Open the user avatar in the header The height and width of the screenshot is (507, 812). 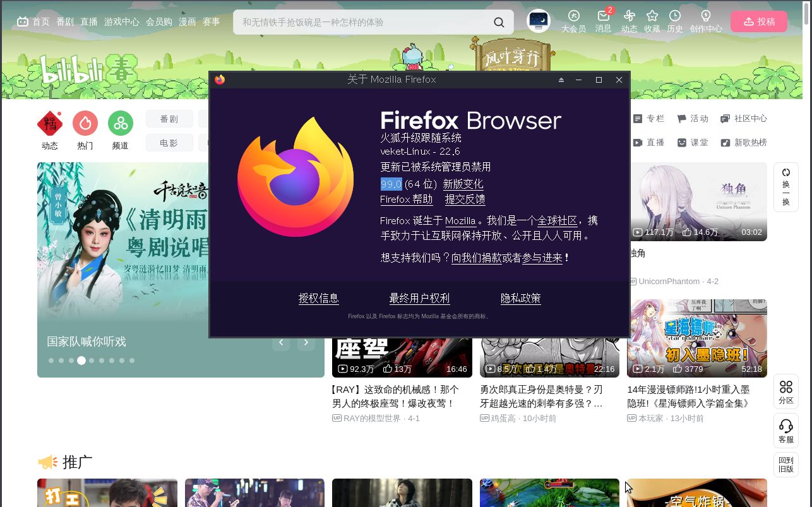(x=539, y=21)
